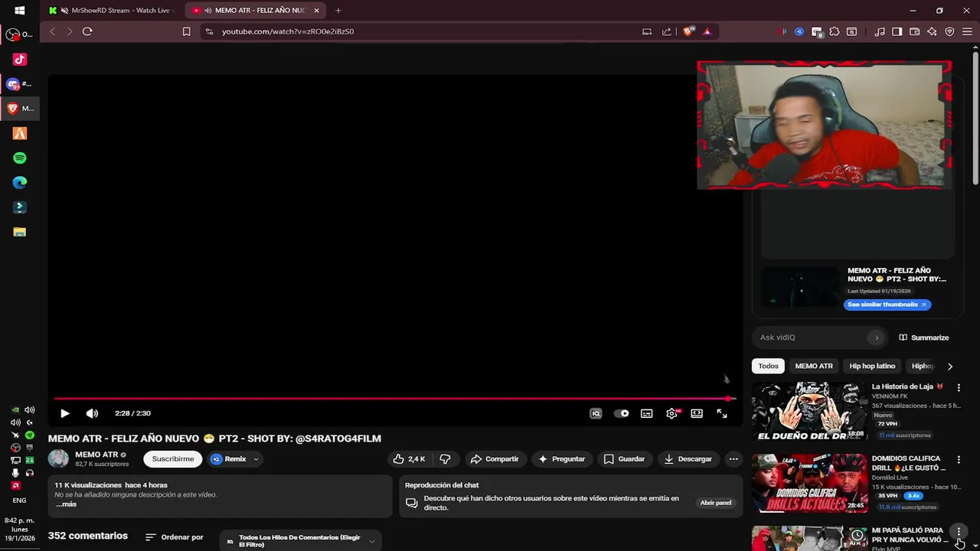This screenshot has width=980, height=551.
Task: Play the video with the play button
Action: pyautogui.click(x=65, y=413)
